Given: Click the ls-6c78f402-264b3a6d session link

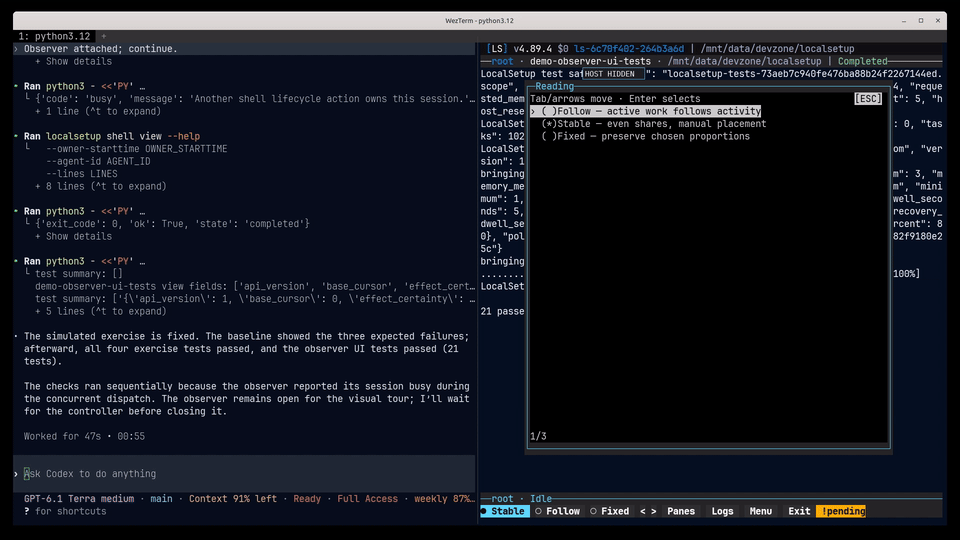Looking at the screenshot, I should pos(629,49).
